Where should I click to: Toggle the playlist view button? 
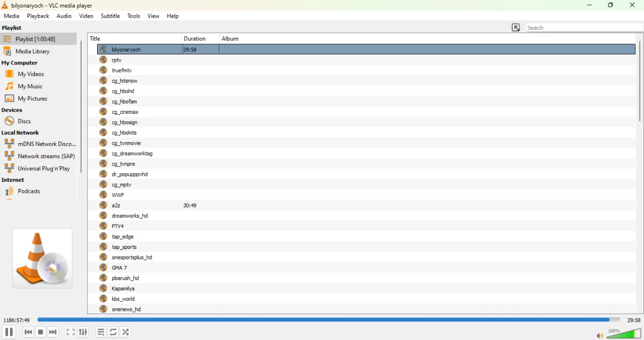pos(101,332)
